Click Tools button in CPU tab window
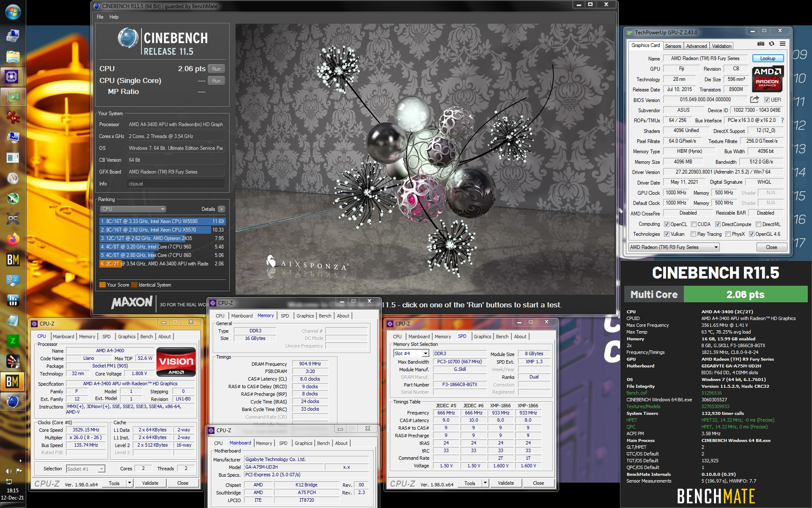This screenshot has height=508, width=812. [x=114, y=483]
